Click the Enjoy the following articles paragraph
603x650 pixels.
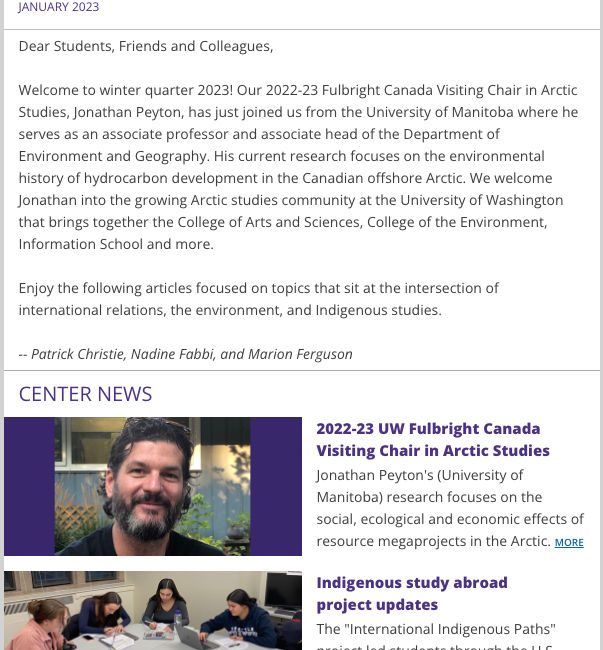(259, 299)
